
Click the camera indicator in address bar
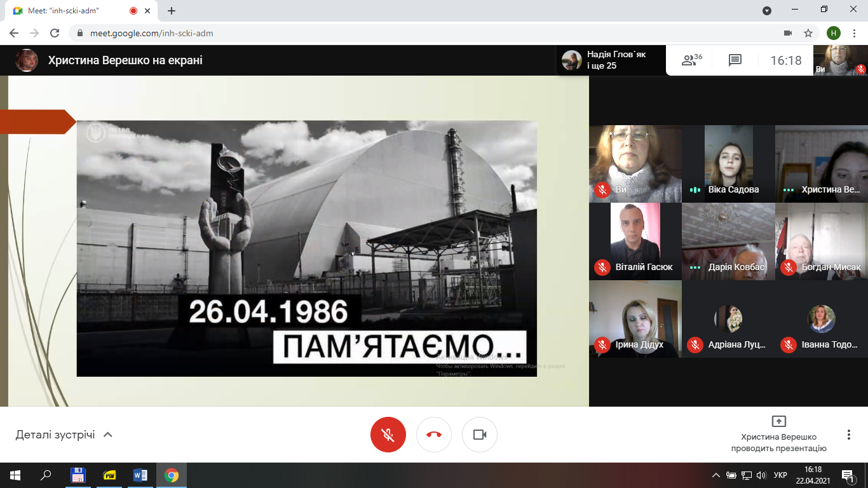coord(788,33)
